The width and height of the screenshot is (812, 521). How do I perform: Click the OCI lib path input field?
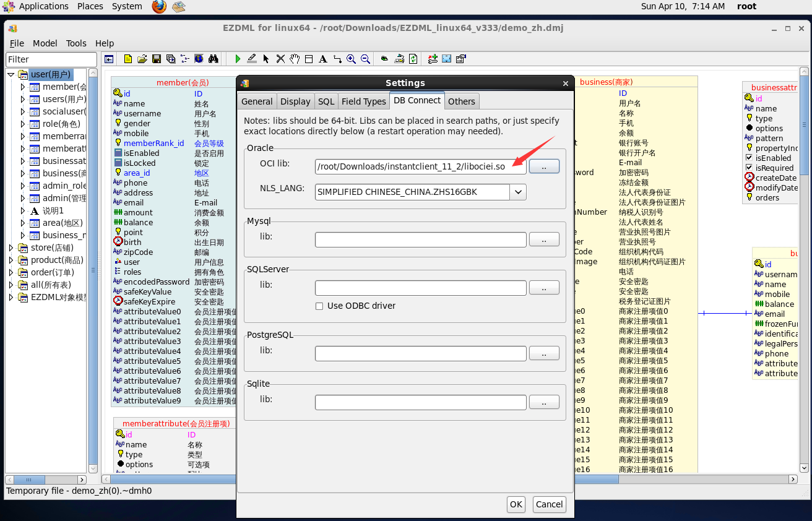coord(421,166)
